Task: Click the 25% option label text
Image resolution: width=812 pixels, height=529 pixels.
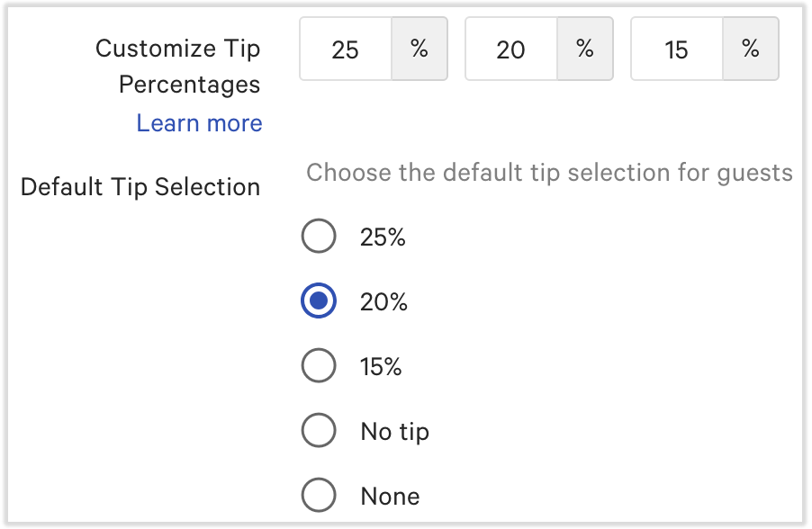Action: [x=382, y=237]
